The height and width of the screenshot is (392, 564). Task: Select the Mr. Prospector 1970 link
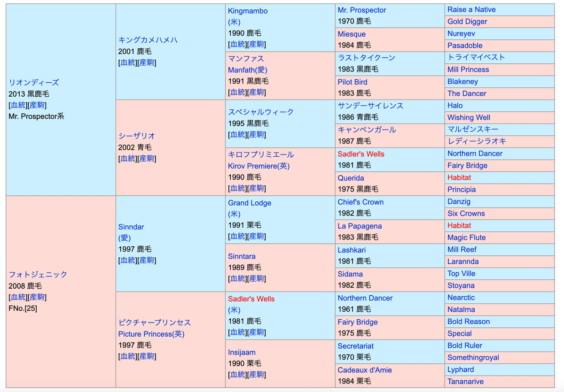[x=361, y=10]
